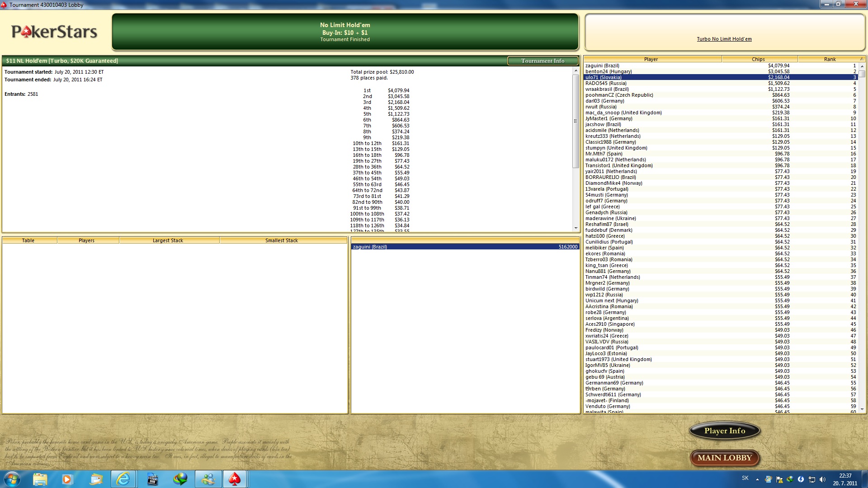Select the PokerStars taskbar button
The width and height of the screenshot is (868, 488).
235,479
